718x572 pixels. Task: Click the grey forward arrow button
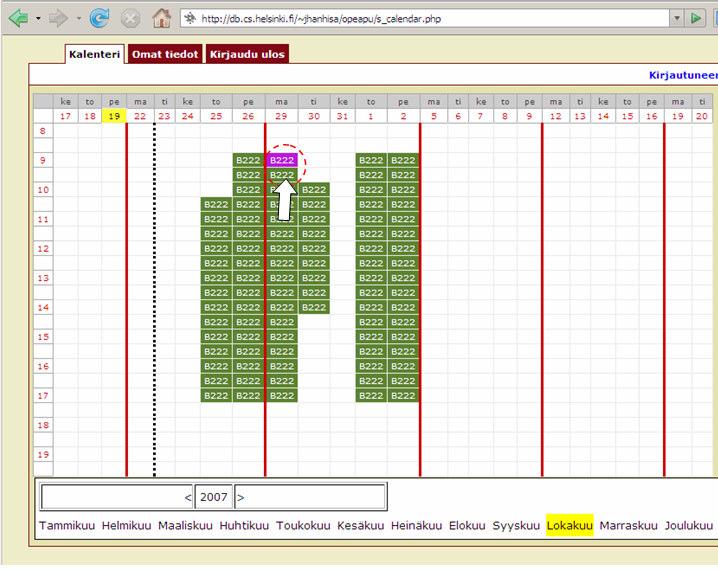tap(58, 19)
